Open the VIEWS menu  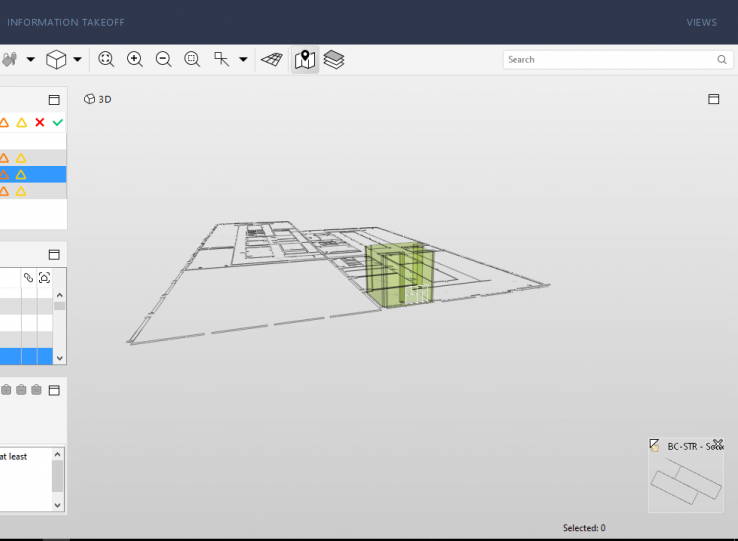tap(701, 22)
